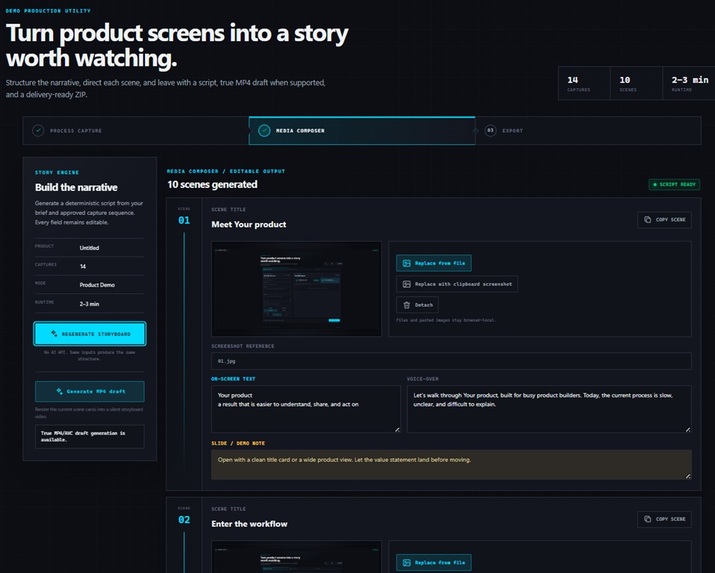Click the On-screen text textarea
The height and width of the screenshot is (573, 715).
[306, 409]
